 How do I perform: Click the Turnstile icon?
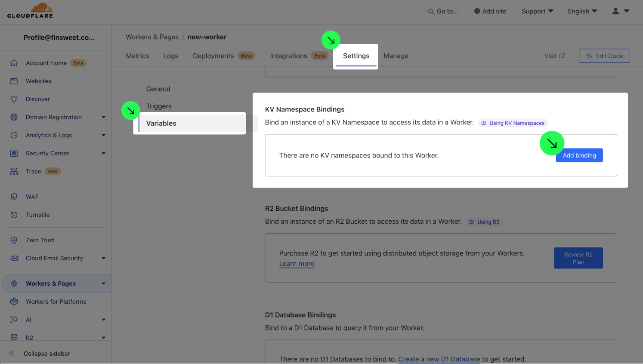[x=14, y=215]
